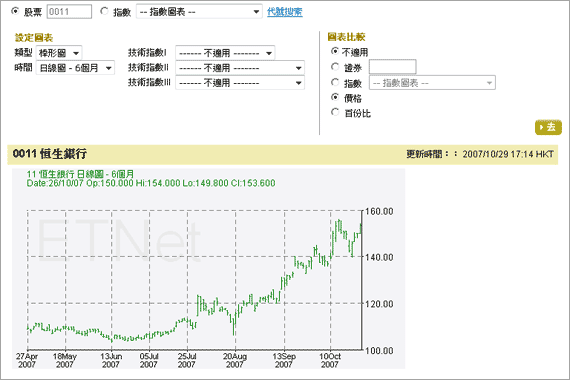Select the 指數 radio button at top
Image resolution: width=570 pixels, height=380 pixels.
(104, 11)
